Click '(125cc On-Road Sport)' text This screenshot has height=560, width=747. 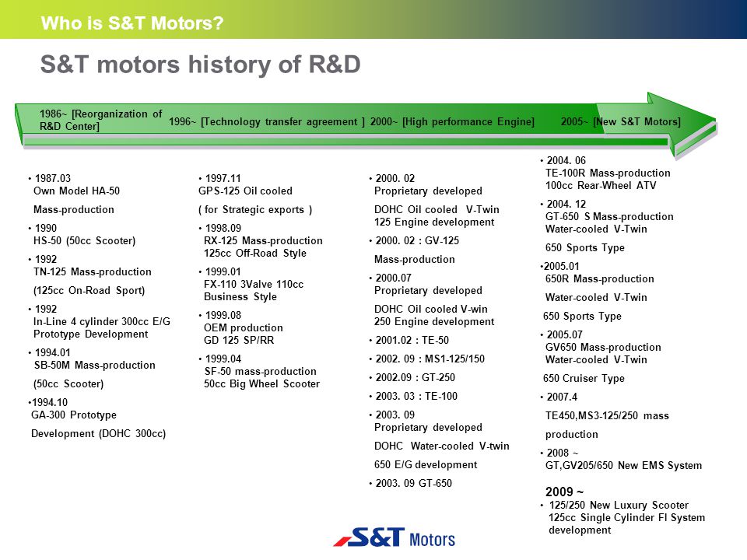point(89,290)
